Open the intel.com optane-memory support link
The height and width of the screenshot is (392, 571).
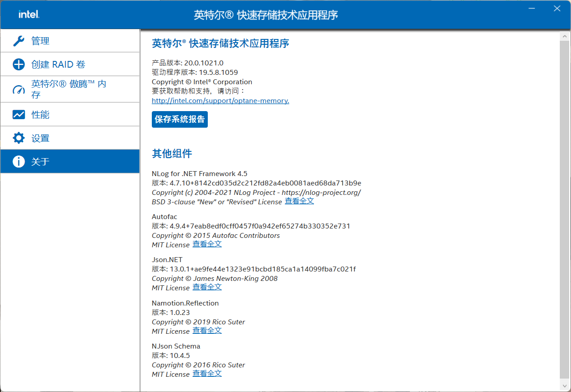(x=220, y=101)
